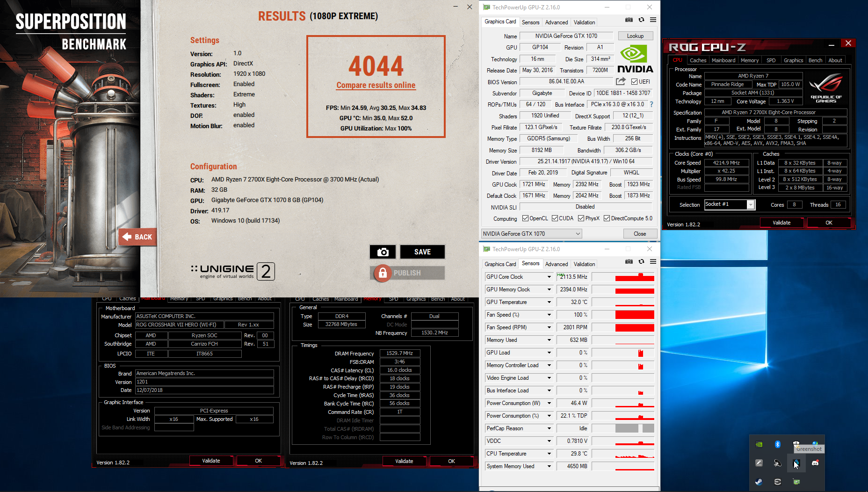Open the hamburger menu in GPU-Z Sensors window
Screen dimensions: 868x492
tap(653, 261)
